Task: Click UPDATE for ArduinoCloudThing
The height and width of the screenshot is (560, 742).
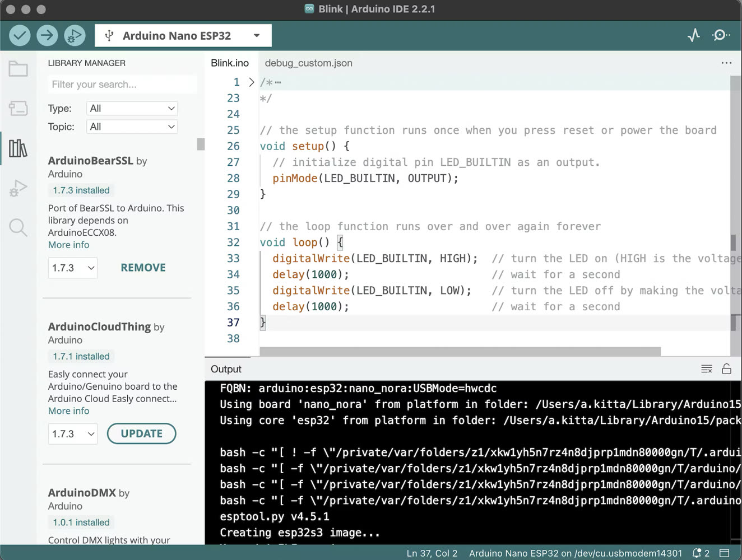Action: coord(142,434)
